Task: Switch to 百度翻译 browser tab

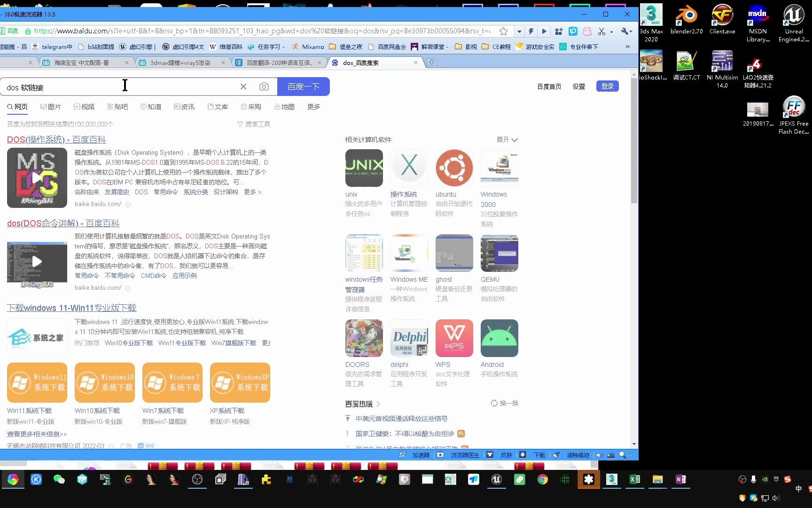Action: 279,63
